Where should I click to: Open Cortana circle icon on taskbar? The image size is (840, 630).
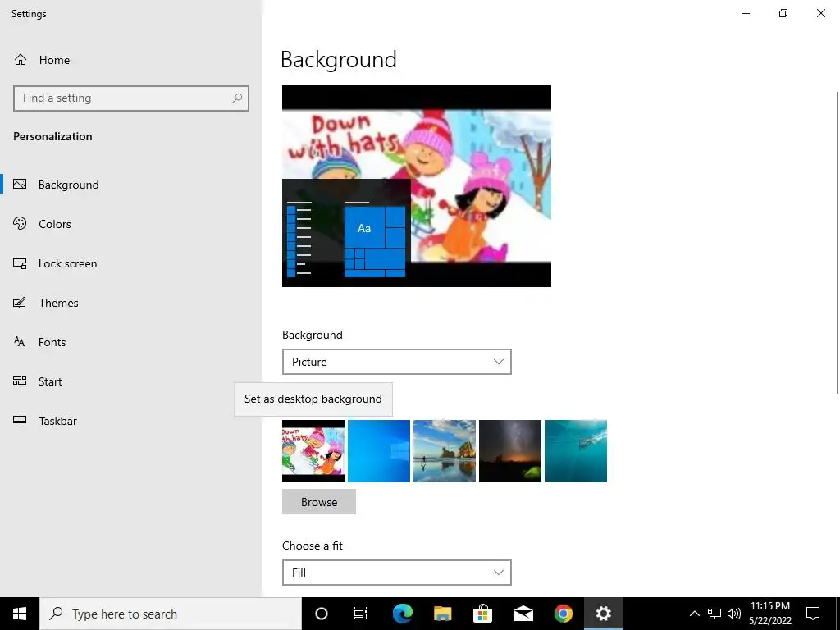[322, 614]
